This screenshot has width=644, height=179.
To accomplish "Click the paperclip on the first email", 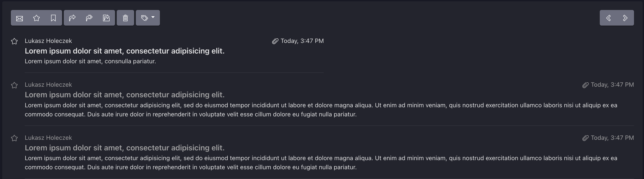I will pyautogui.click(x=275, y=41).
